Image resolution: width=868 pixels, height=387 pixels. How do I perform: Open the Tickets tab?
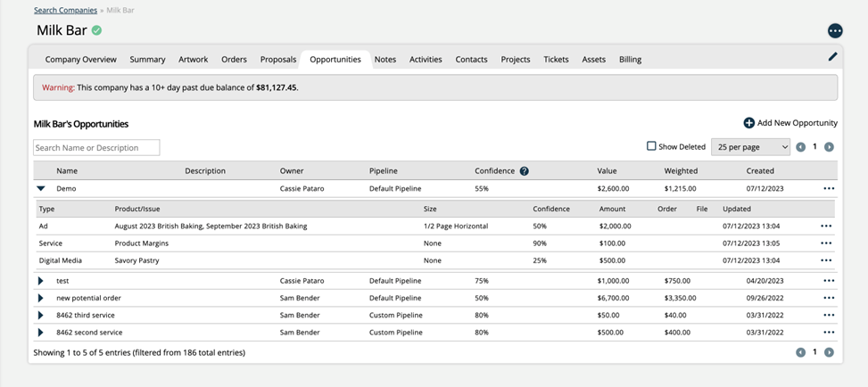556,59
